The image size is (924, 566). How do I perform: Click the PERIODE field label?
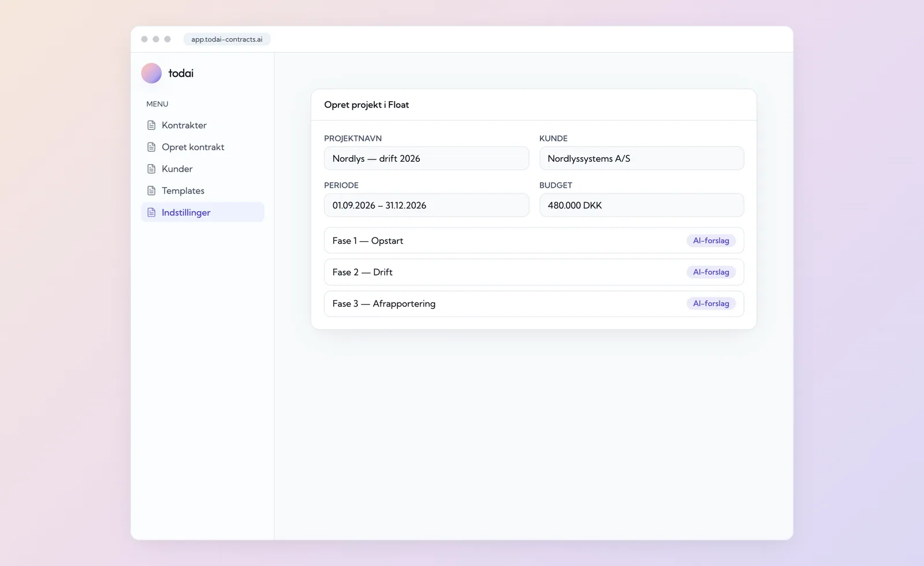click(x=341, y=185)
